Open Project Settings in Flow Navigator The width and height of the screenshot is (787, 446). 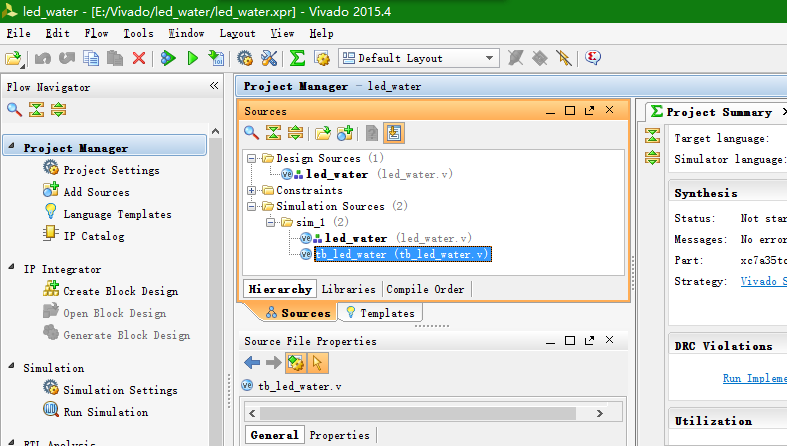point(111,170)
